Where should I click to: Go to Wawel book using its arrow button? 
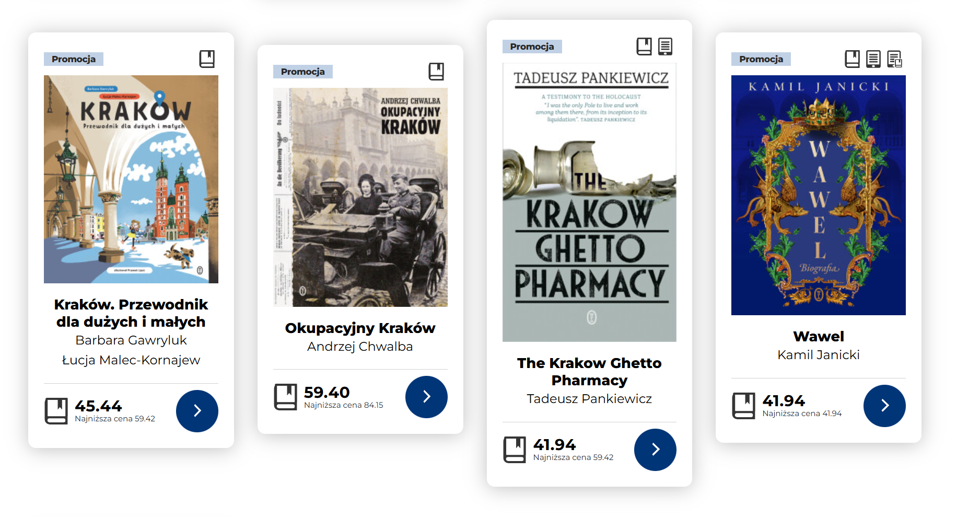pyautogui.click(x=884, y=406)
